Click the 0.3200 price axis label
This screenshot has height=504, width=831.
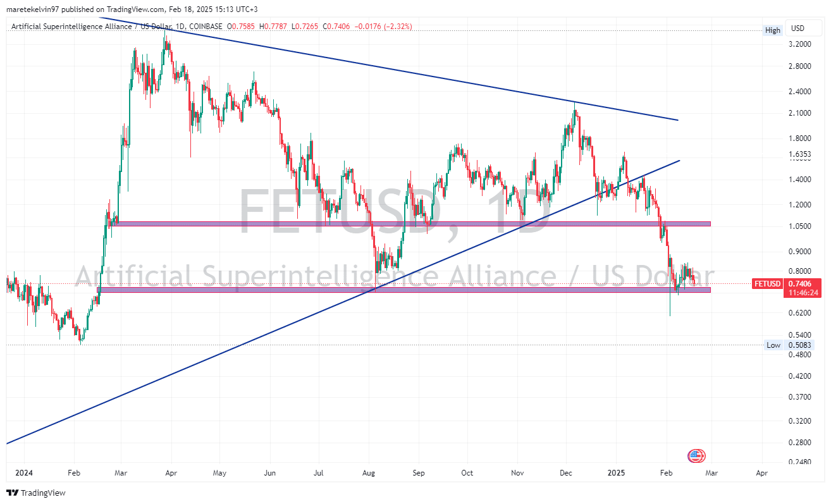(799, 421)
